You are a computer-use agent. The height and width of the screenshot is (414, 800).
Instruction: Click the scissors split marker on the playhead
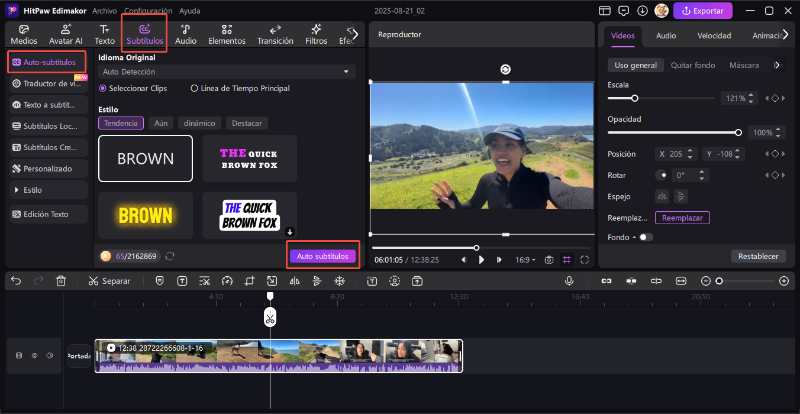(270, 318)
